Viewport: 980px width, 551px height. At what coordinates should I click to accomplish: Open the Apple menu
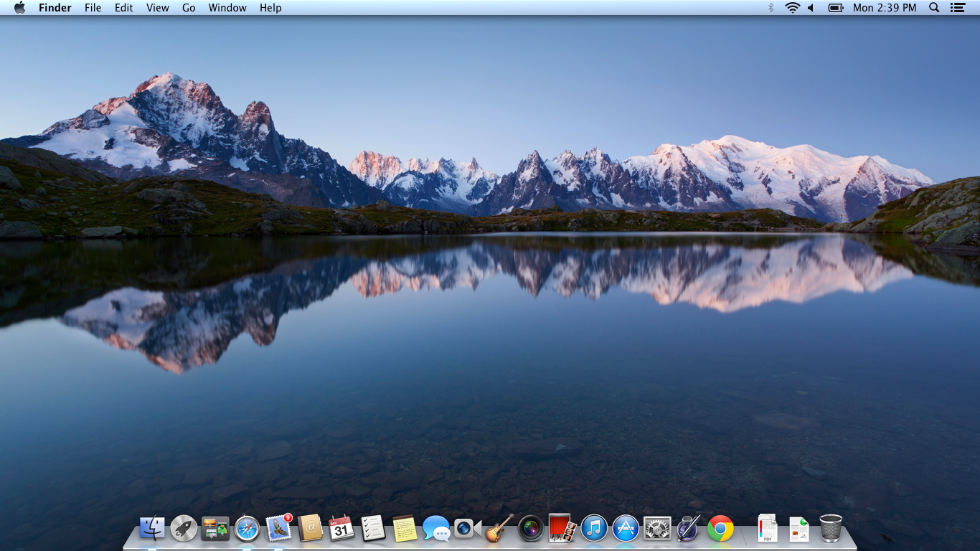[x=19, y=7]
